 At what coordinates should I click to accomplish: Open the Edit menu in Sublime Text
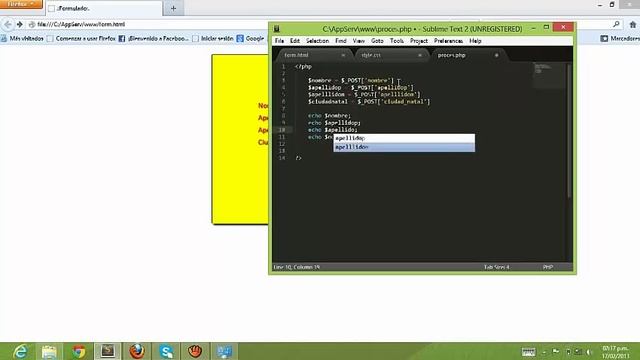coord(295,41)
